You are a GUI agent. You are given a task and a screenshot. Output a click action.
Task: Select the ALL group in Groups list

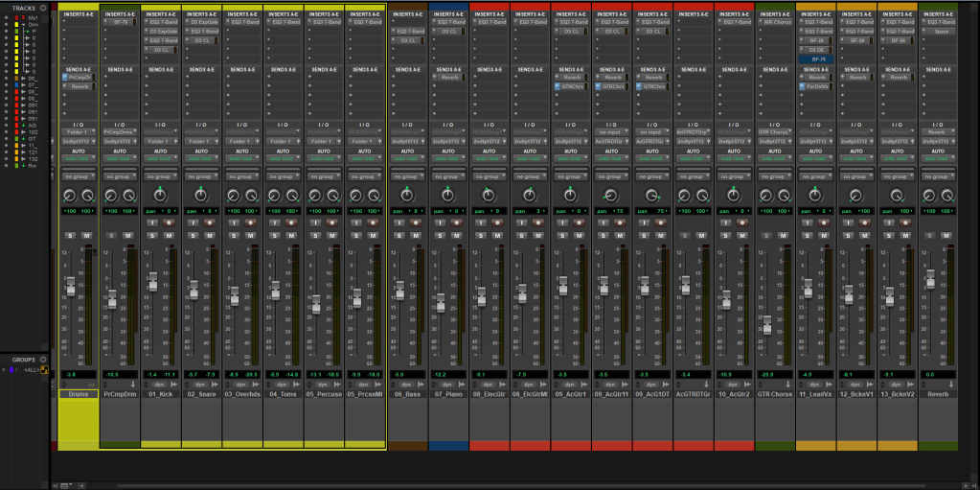coord(33,368)
